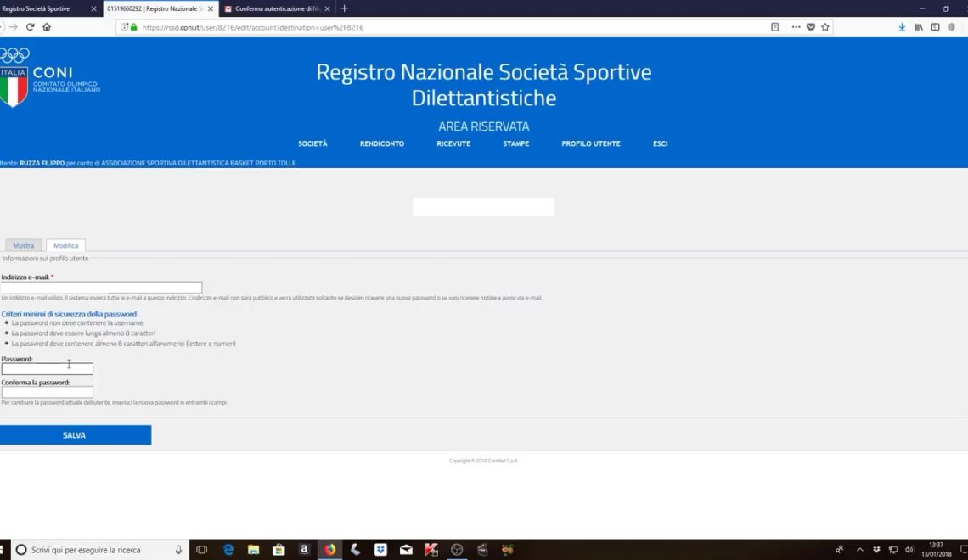968x560 pixels.
Task: Switch to Firefox on the taskbar
Action: 329,550
